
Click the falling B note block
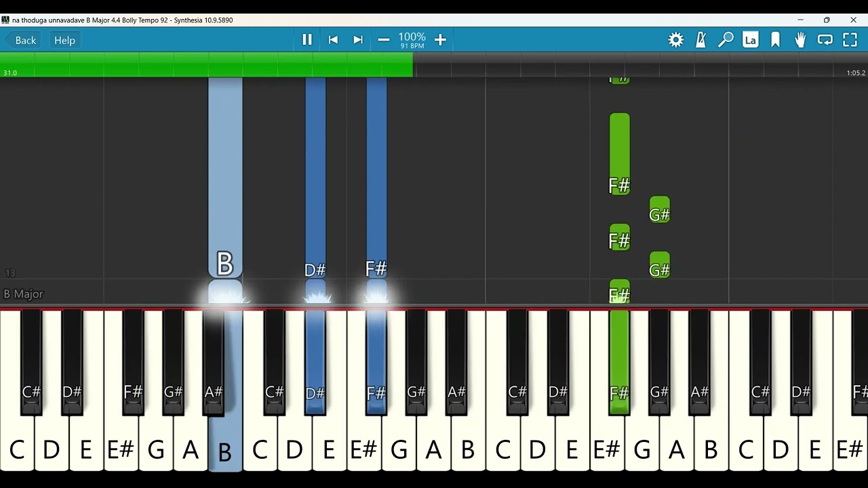(x=225, y=176)
